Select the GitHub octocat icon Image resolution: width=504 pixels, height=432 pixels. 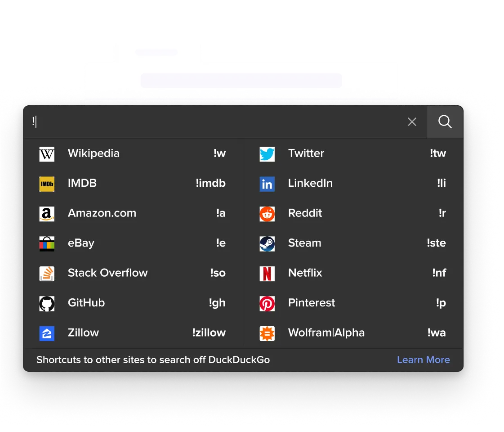coord(47,304)
